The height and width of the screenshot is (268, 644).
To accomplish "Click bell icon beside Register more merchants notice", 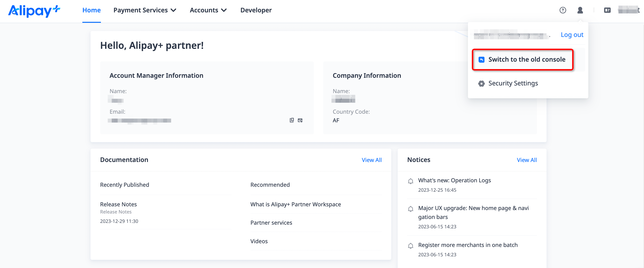I will tap(410, 246).
